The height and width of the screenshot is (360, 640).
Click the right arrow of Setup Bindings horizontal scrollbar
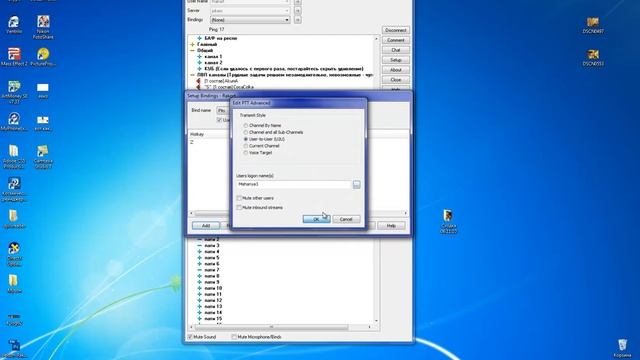coord(405,213)
